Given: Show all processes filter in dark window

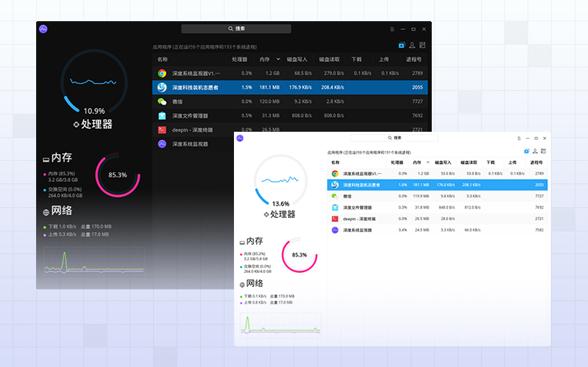Looking at the screenshot, I should click(x=422, y=45).
